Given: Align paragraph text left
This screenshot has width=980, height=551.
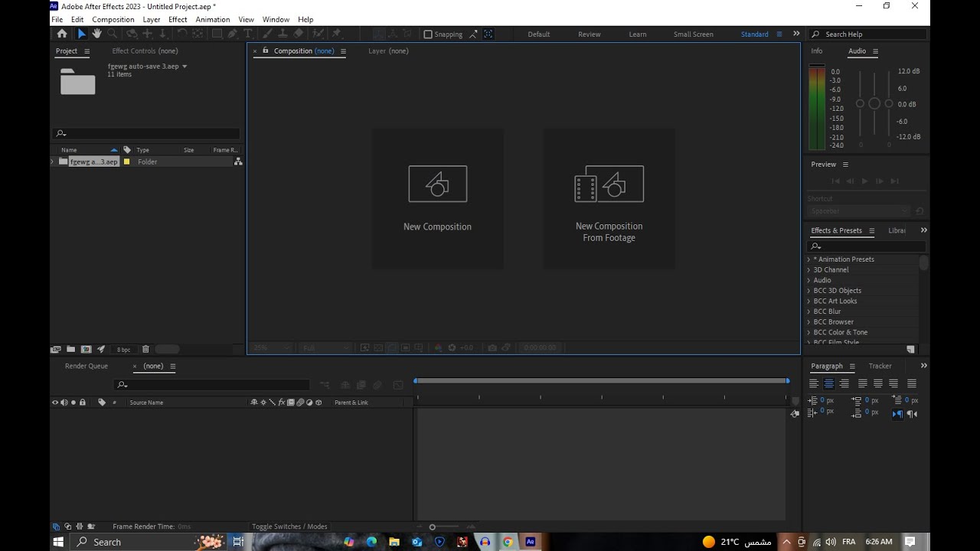Looking at the screenshot, I should pos(814,383).
